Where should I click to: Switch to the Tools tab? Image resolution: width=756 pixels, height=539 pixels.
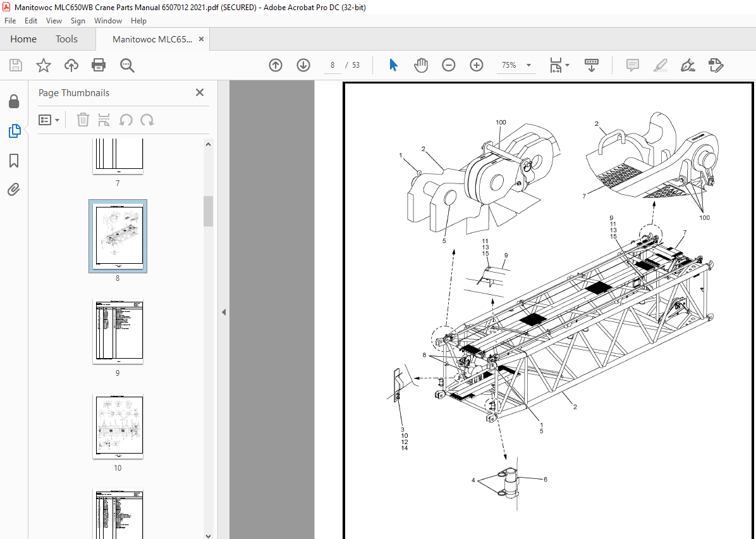(x=66, y=39)
